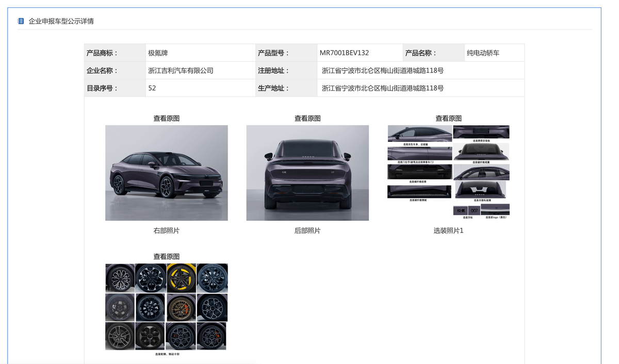Click the 后部照片 caption
This screenshot has width=619, height=364.
click(307, 231)
